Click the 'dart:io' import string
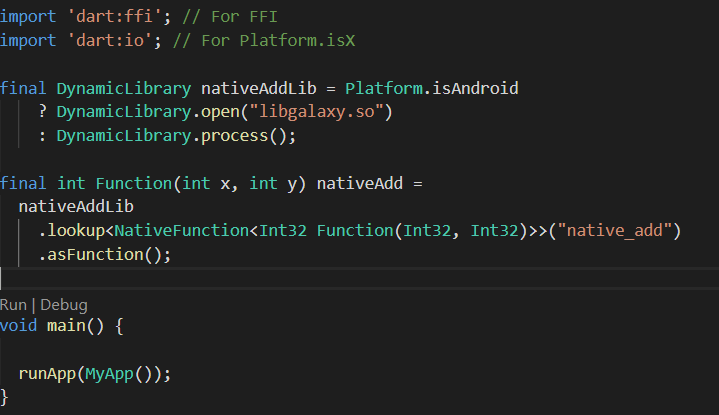719x415 pixels. (110, 40)
